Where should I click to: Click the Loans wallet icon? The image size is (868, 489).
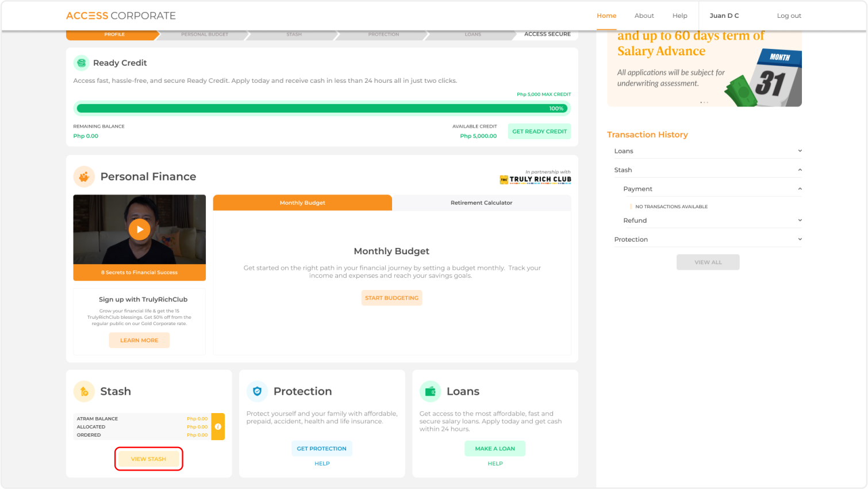click(x=430, y=391)
